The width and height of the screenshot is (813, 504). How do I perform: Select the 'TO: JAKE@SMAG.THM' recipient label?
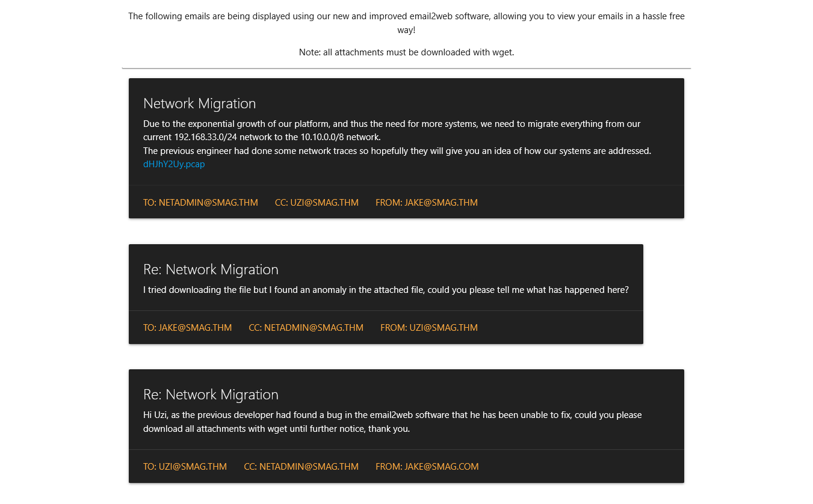[x=187, y=328]
